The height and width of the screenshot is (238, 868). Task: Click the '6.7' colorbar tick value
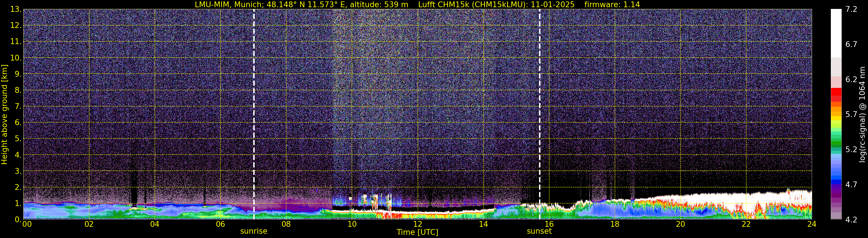point(851,44)
